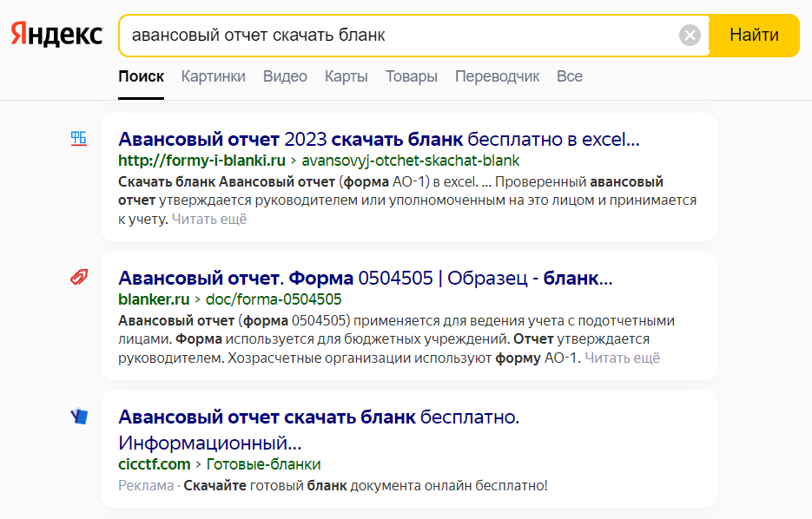Click the cicctf.com blue favicon

(x=79, y=416)
